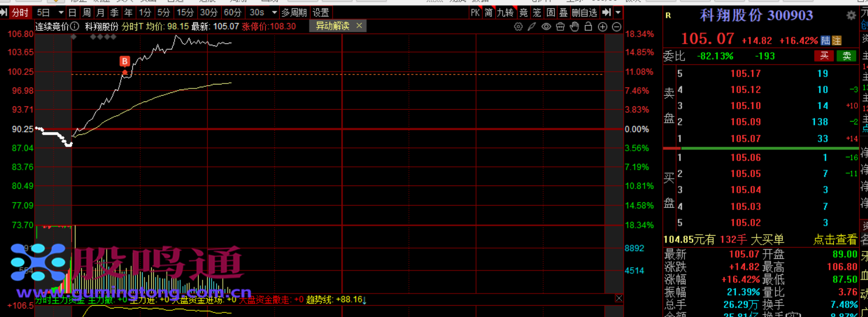Click the gear icon in quote panel header
Image resolution: width=868 pixels, height=317 pixels.
851,15
